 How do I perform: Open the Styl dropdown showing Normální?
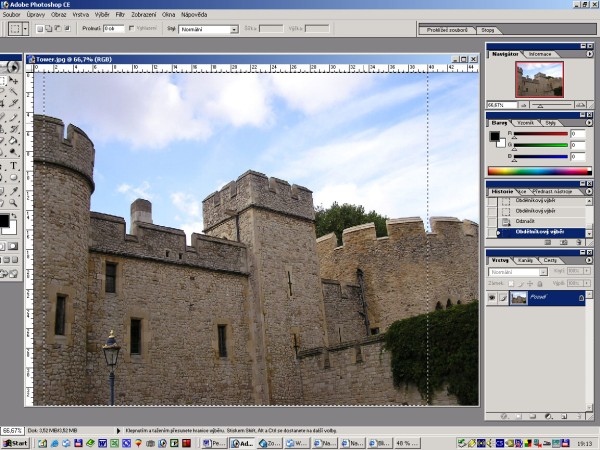click(x=208, y=30)
